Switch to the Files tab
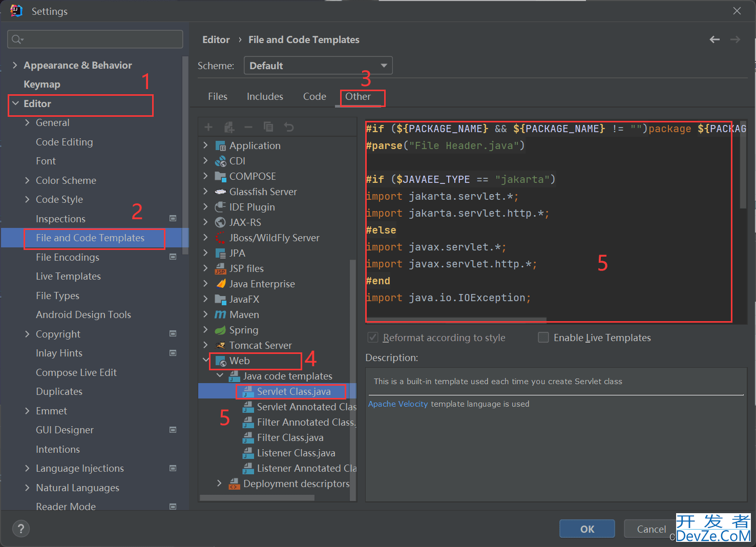 pyautogui.click(x=218, y=96)
